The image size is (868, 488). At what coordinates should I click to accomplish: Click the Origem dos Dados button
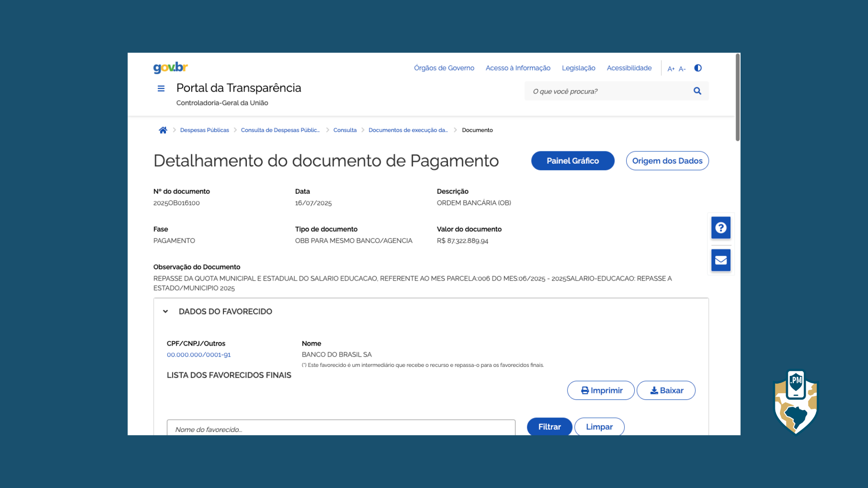point(667,161)
